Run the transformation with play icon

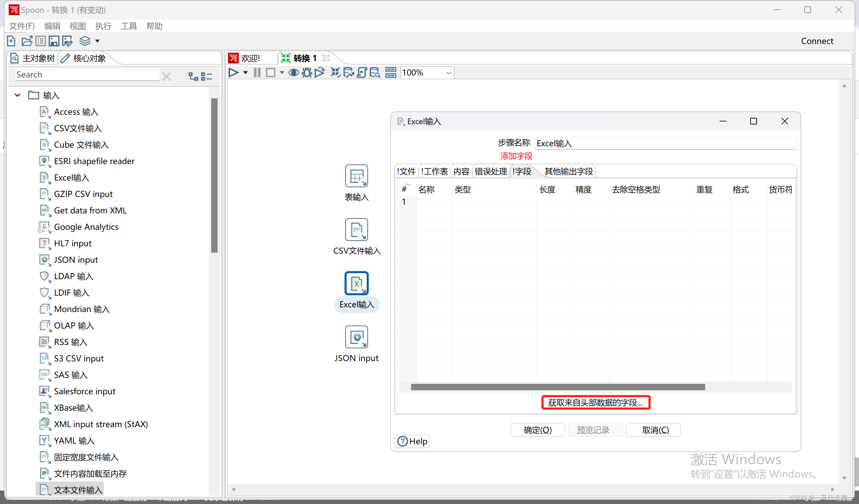(x=233, y=72)
